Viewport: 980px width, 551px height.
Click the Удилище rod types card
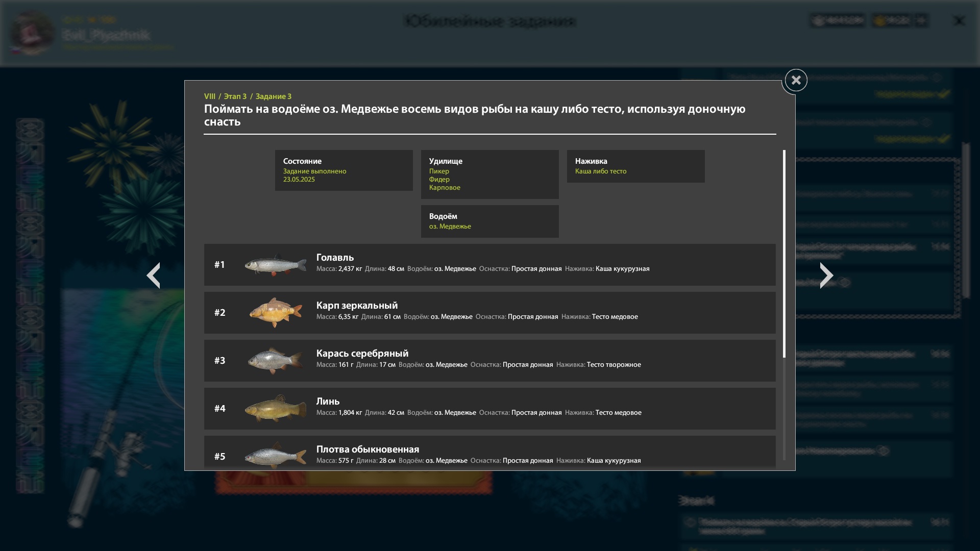pyautogui.click(x=490, y=174)
